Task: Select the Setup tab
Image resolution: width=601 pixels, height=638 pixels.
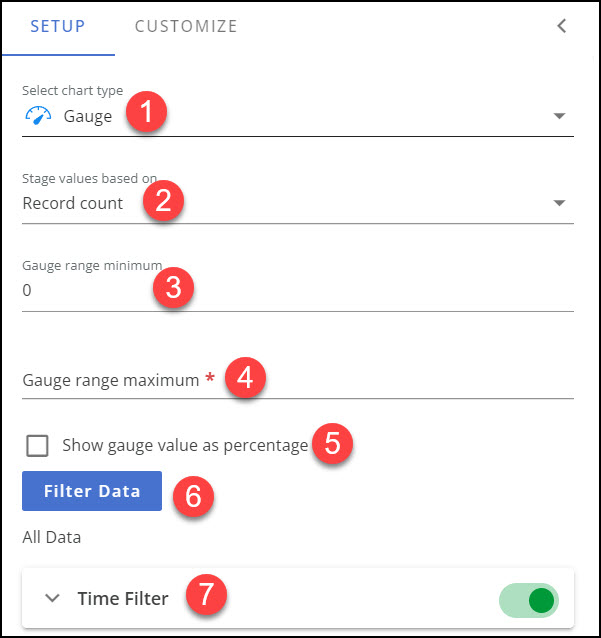Action: click(57, 26)
